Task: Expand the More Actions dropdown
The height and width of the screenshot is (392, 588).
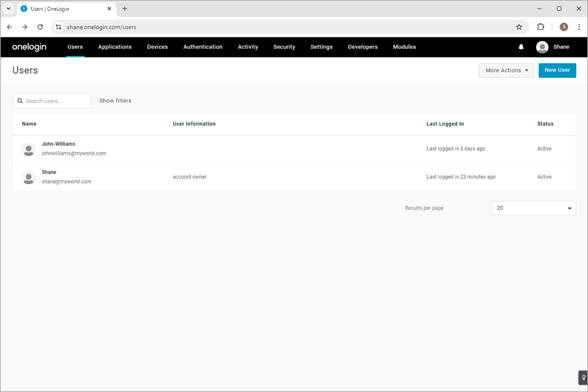Action: click(506, 71)
